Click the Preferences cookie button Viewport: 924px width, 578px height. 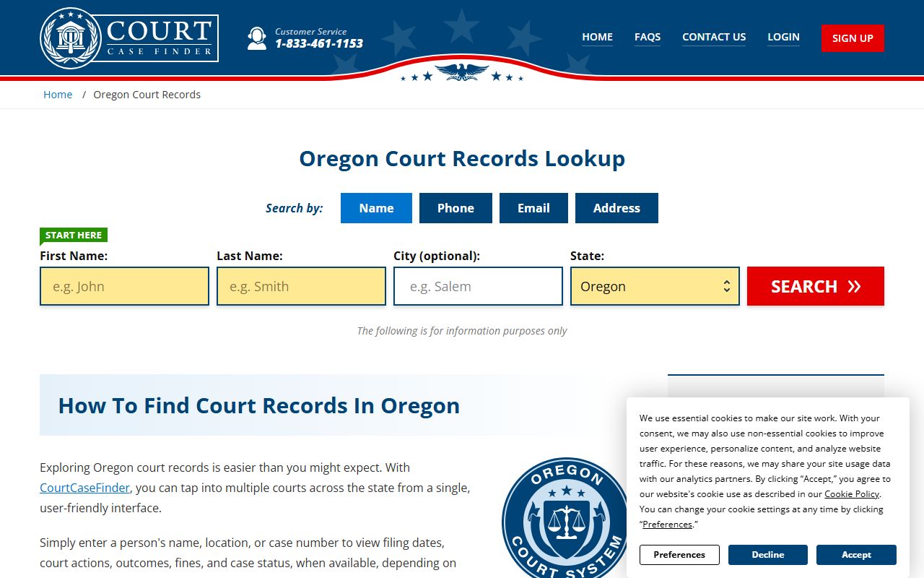point(679,555)
